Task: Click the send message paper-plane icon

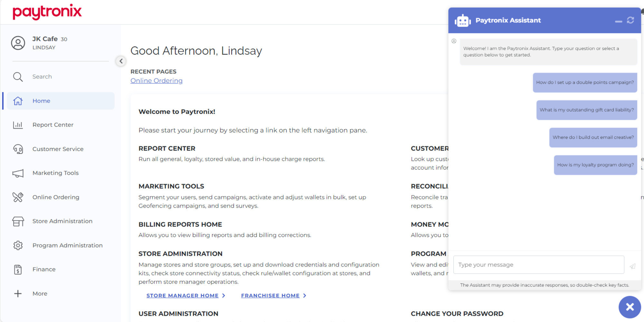Action: pos(632,266)
